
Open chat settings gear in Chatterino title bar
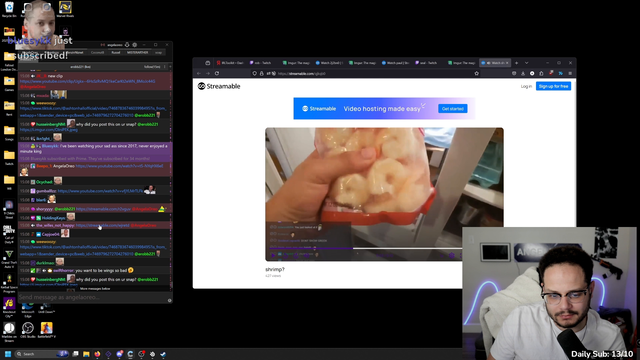point(135,45)
